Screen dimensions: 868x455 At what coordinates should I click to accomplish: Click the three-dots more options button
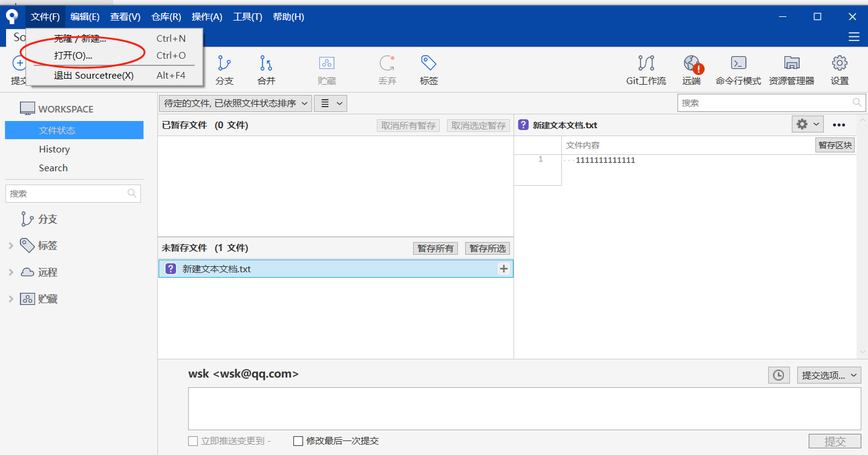point(838,125)
